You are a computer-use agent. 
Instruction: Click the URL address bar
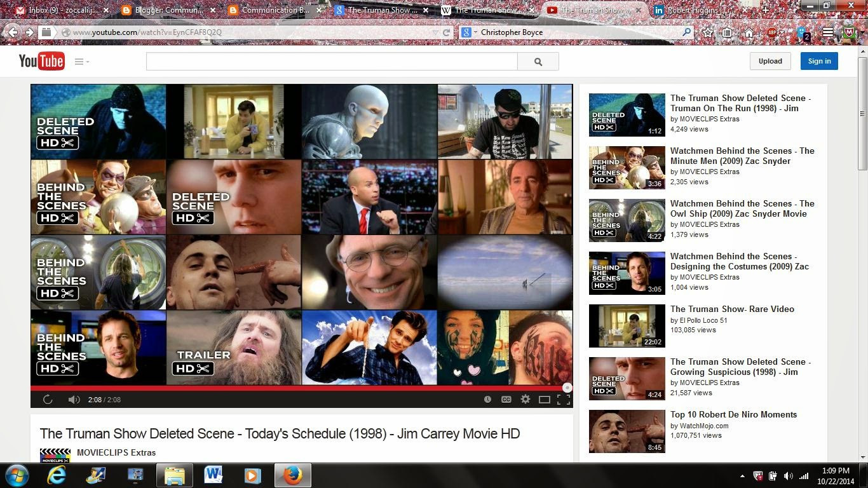(248, 32)
